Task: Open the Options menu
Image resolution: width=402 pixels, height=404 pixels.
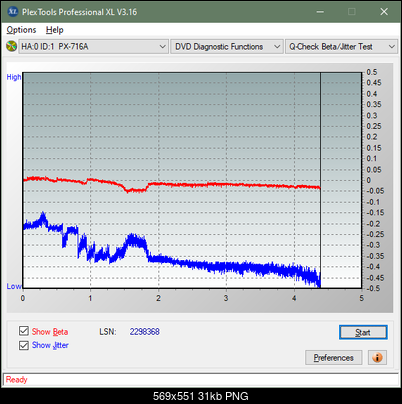Action: click(21, 30)
